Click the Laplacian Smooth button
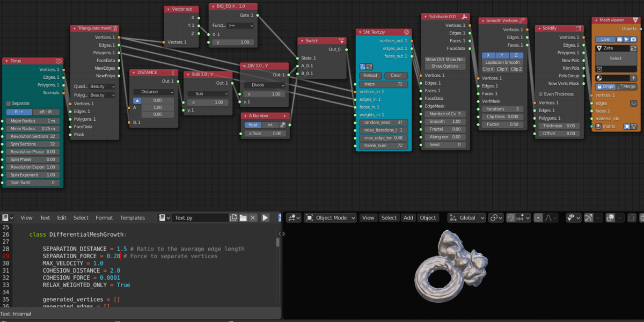 click(x=501, y=62)
